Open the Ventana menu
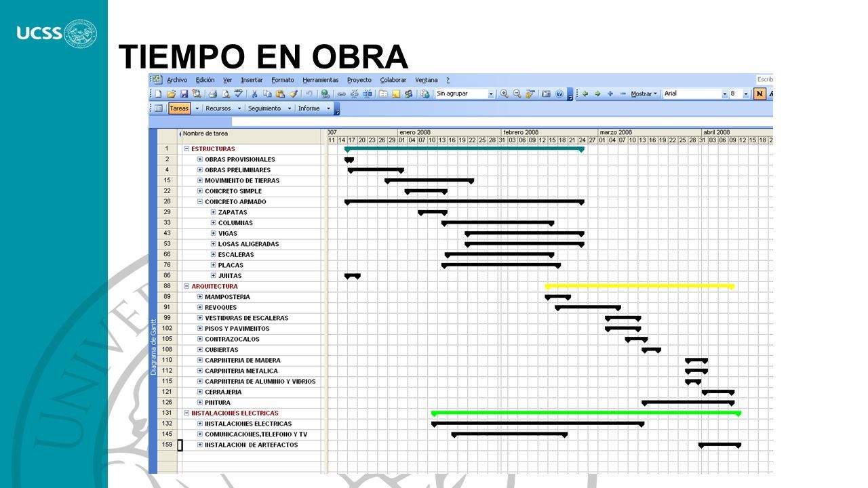Screen dimensions: 868x488 pyautogui.click(x=427, y=79)
